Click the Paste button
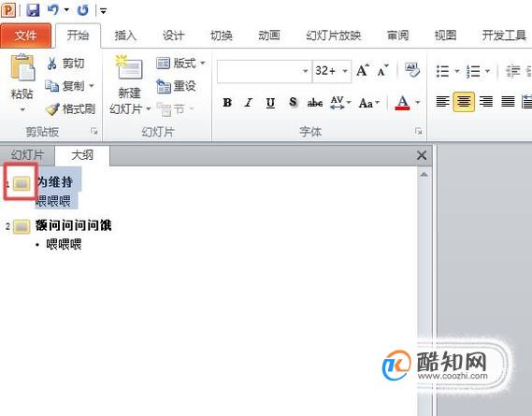 [22, 82]
